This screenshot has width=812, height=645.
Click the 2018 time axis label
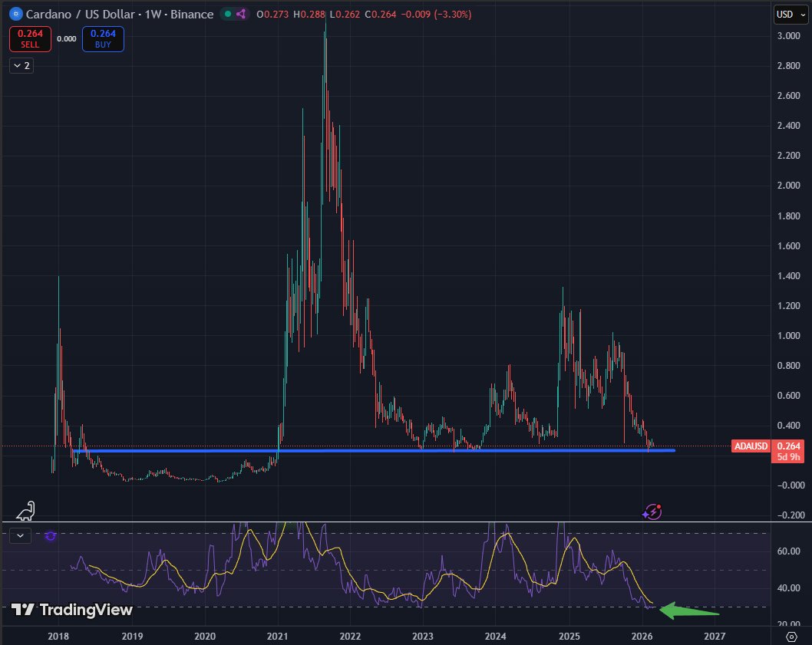pos(58,637)
